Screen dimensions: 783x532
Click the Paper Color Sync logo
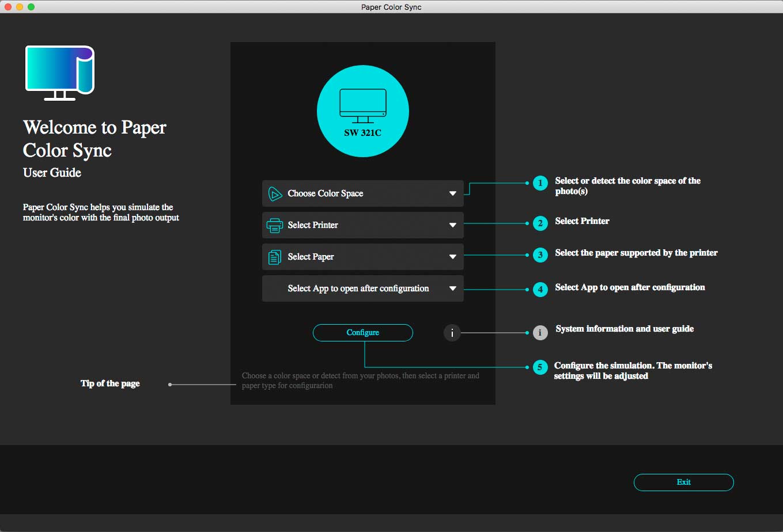click(60, 73)
